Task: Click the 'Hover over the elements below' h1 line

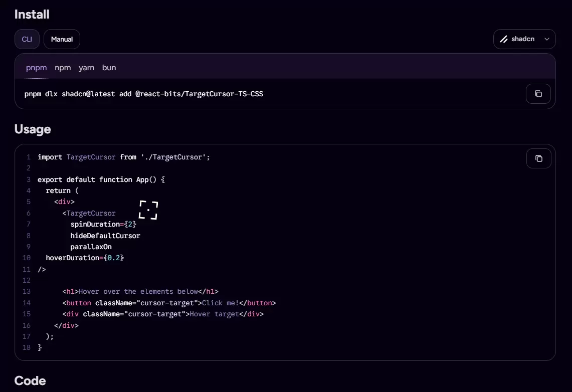Action: (x=140, y=291)
